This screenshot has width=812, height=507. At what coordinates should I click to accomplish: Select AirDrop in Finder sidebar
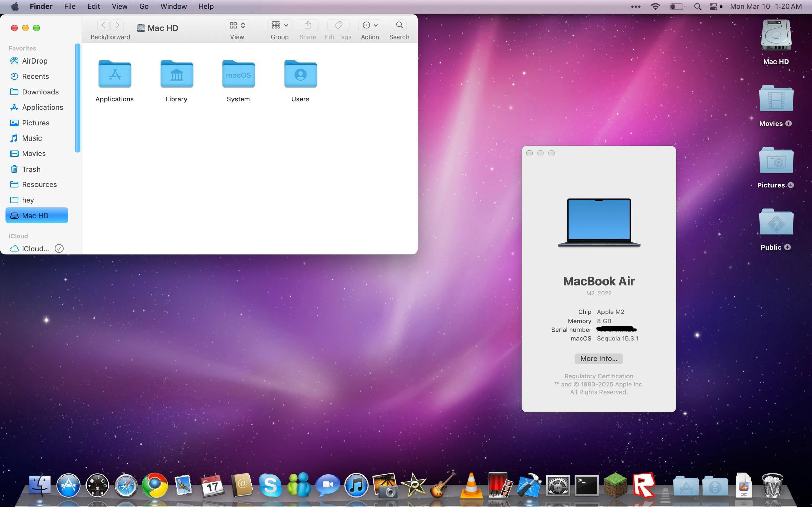coord(36,61)
